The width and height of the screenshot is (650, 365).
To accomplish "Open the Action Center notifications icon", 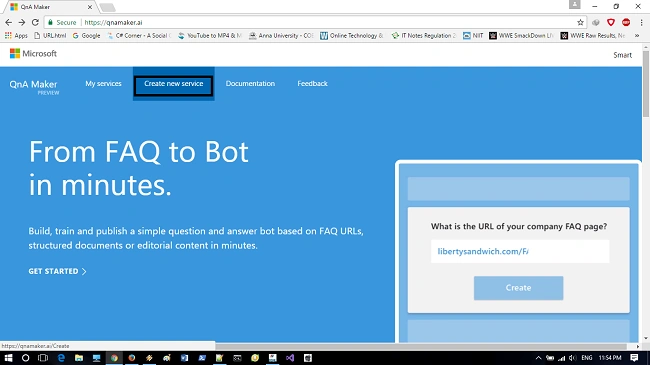I will pos(634,358).
